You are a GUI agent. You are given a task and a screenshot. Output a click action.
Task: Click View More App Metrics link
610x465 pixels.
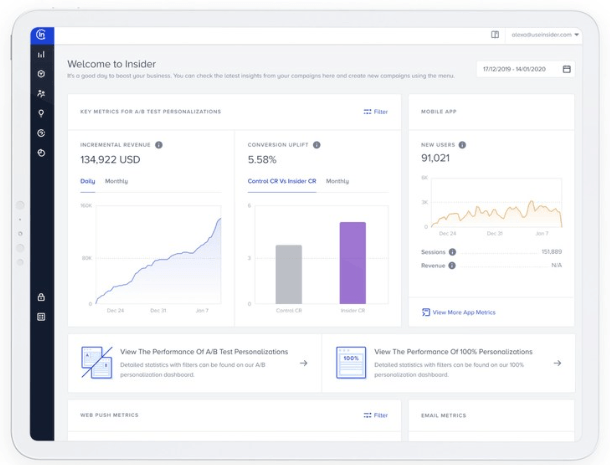point(464,312)
